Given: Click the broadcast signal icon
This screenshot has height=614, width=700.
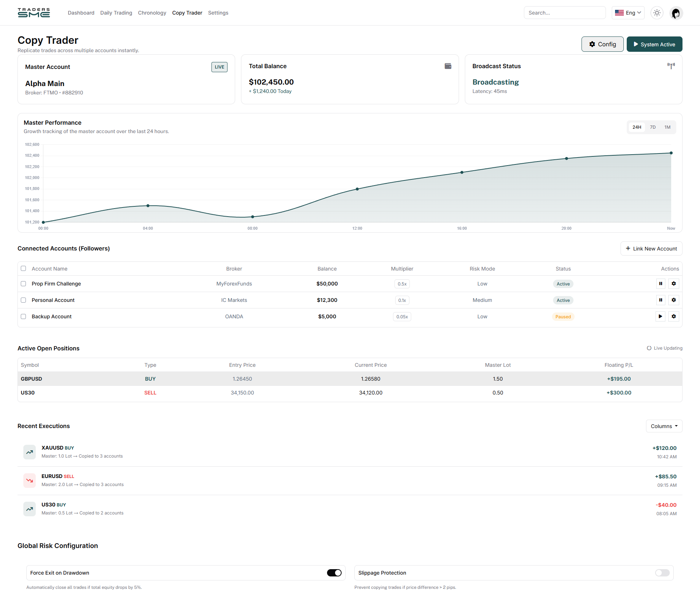Looking at the screenshot, I should pos(671,66).
